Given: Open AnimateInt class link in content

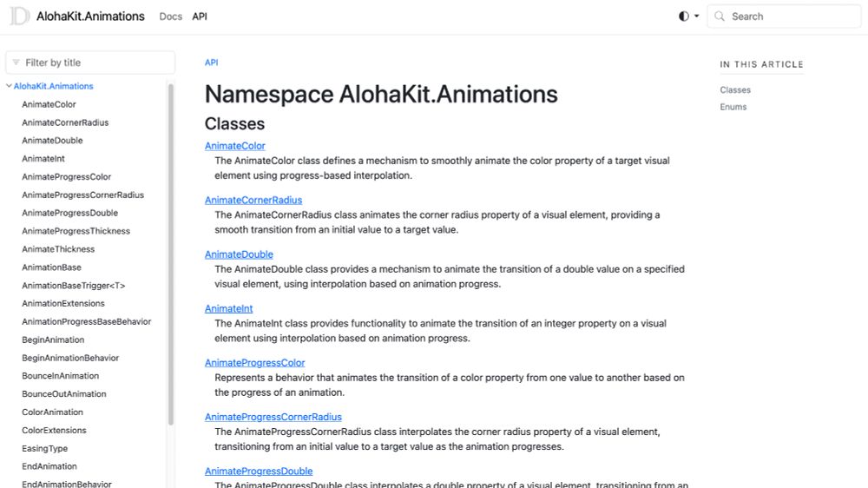Looking at the screenshot, I should (228, 308).
